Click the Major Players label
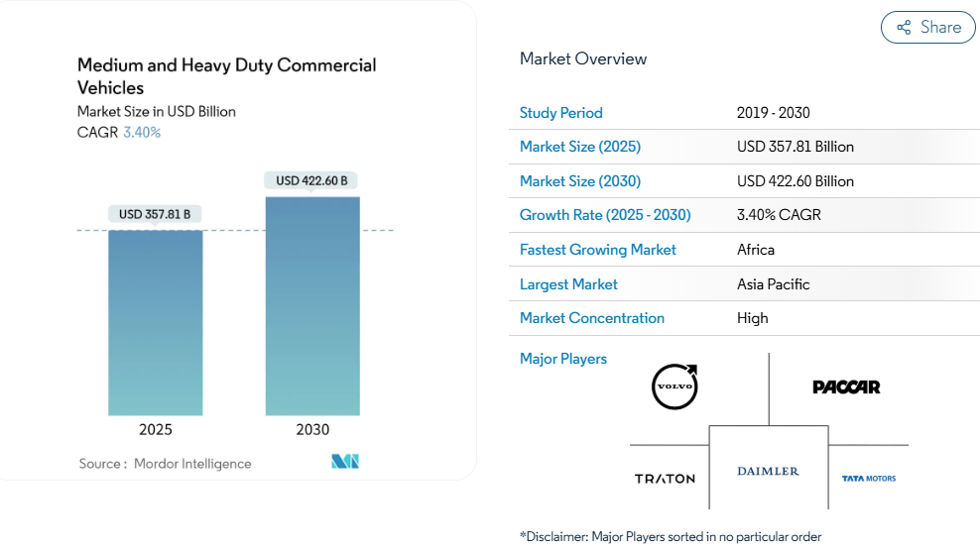 563,359
